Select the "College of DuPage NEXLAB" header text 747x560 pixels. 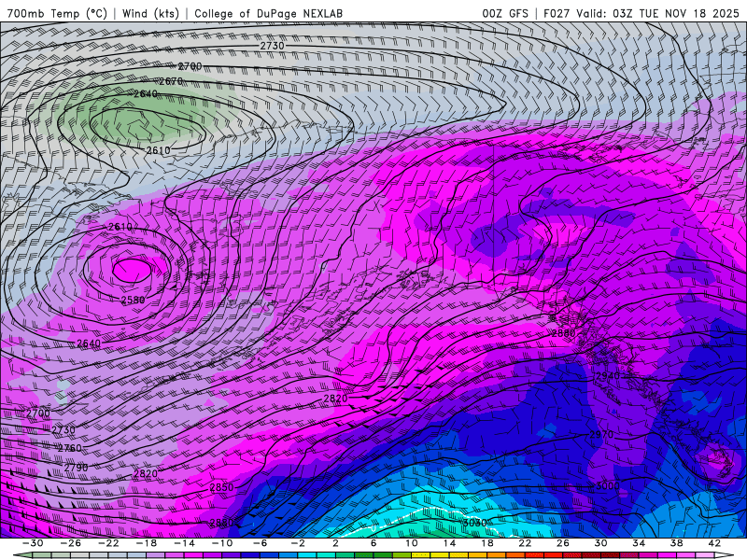[x=268, y=13]
